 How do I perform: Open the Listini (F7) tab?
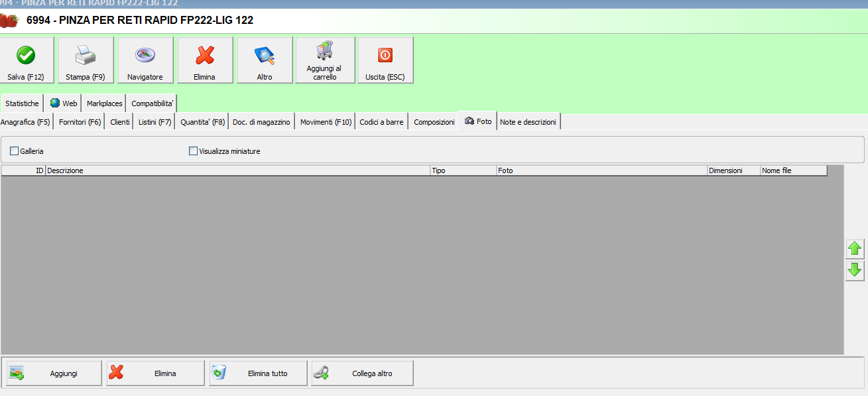155,122
